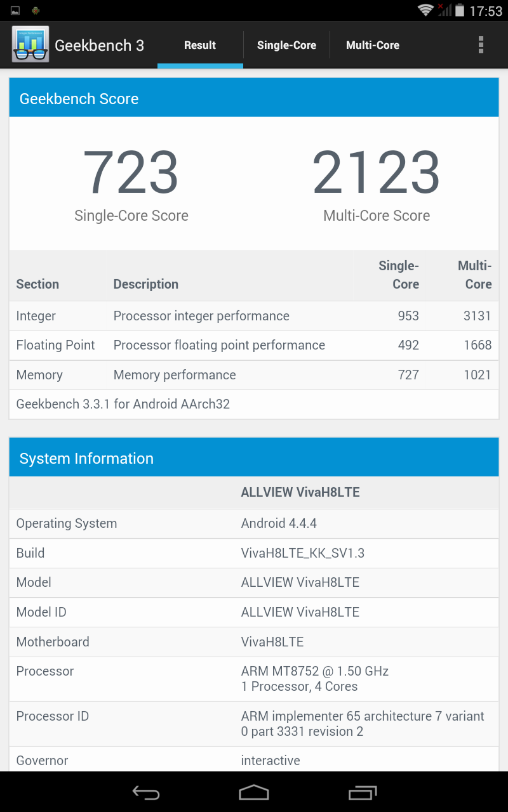
Task: Select the Memory performance row
Action: click(253, 375)
